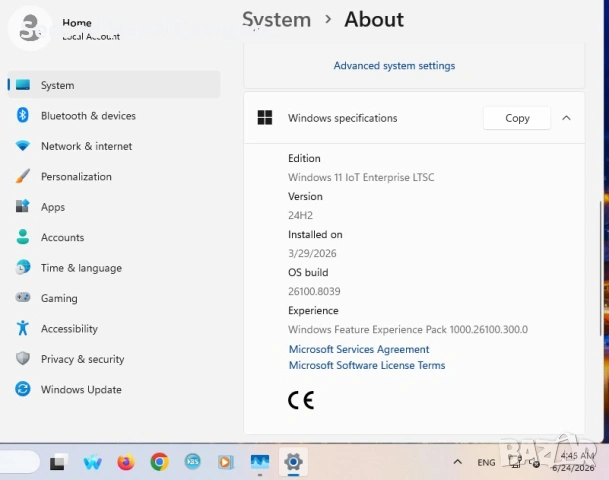Open the blue W app on taskbar

pos(92,462)
